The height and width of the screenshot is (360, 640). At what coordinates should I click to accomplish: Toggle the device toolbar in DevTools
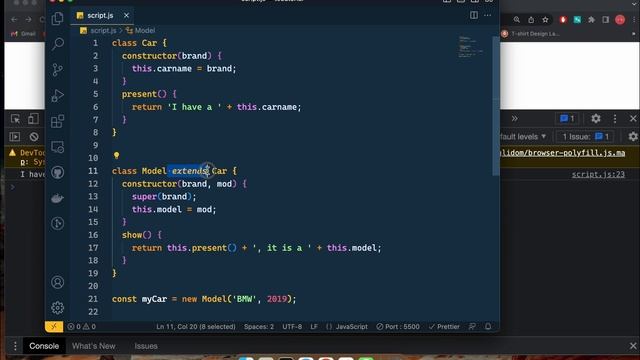click(x=33, y=119)
